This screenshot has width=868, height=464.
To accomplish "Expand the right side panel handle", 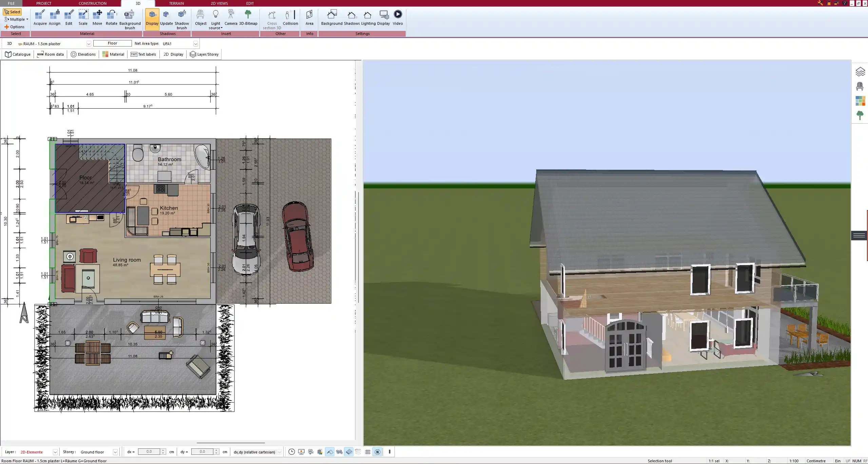I will [859, 235].
